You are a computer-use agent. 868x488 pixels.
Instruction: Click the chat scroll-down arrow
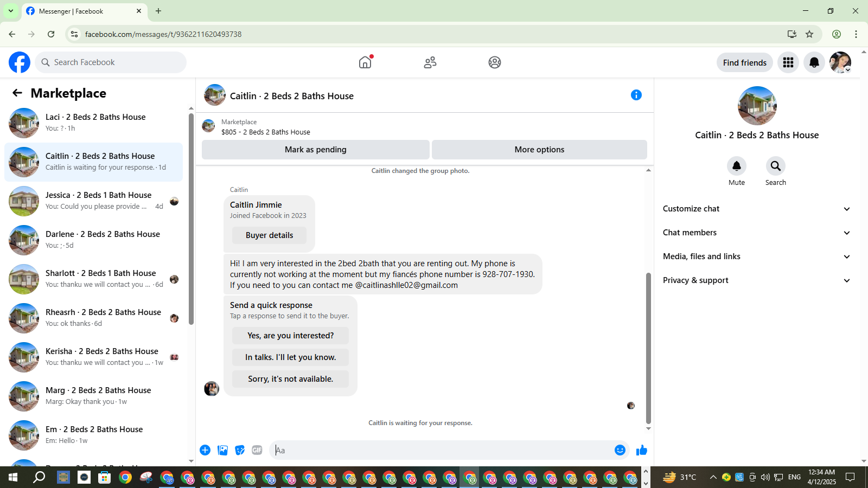click(x=648, y=429)
